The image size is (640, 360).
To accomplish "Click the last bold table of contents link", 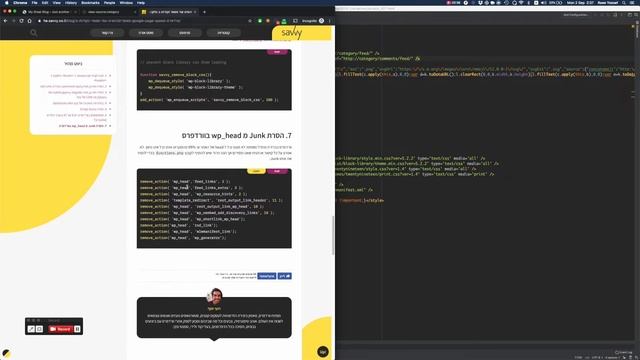I will pos(83,126).
